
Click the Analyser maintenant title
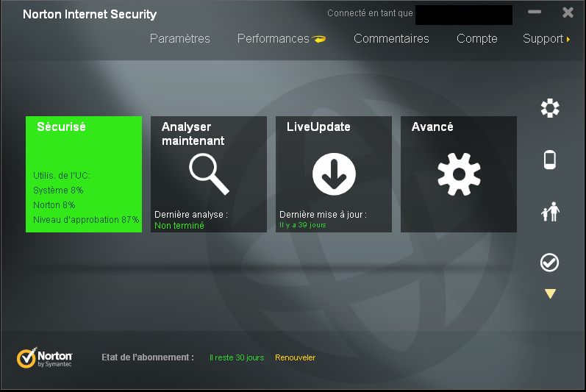tap(193, 133)
